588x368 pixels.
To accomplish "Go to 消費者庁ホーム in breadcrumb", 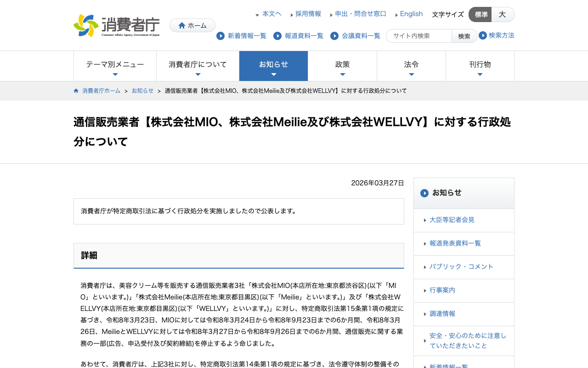I will [x=101, y=91].
